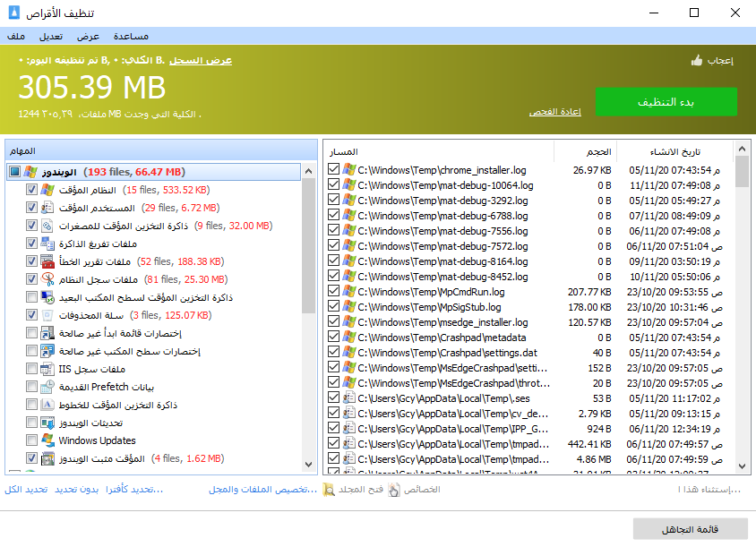
Task: Click تخصيص الملفات والمجل customization link
Action: pyautogui.click(x=262, y=490)
